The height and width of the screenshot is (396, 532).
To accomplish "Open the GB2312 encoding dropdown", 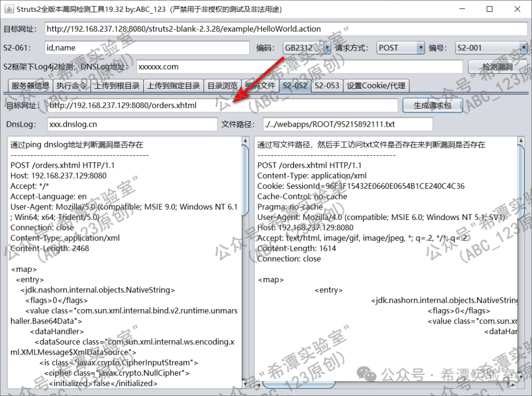I will point(307,48).
